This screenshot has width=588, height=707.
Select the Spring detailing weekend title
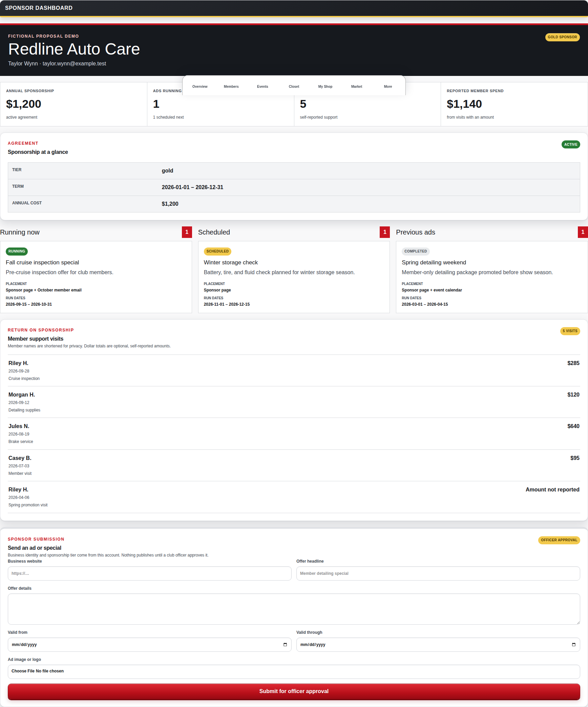pos(434,263)
